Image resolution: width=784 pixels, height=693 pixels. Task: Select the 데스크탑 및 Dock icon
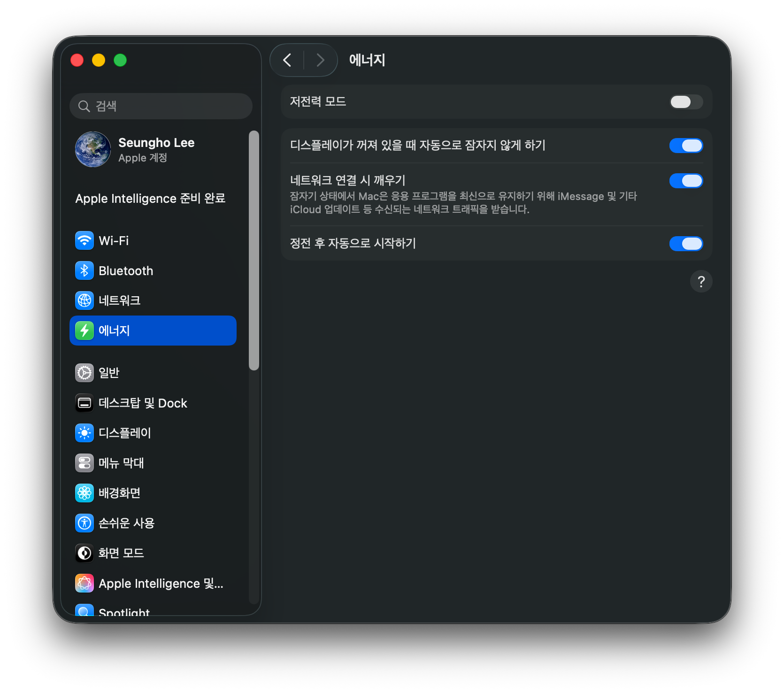tap(85, 403)
